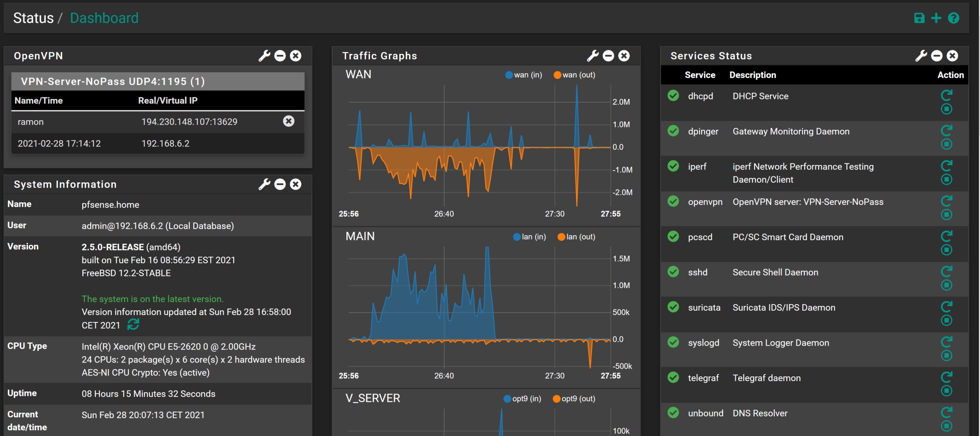
Task: Click 2.5.0-RELEASE version text
Action: [113, 247]
